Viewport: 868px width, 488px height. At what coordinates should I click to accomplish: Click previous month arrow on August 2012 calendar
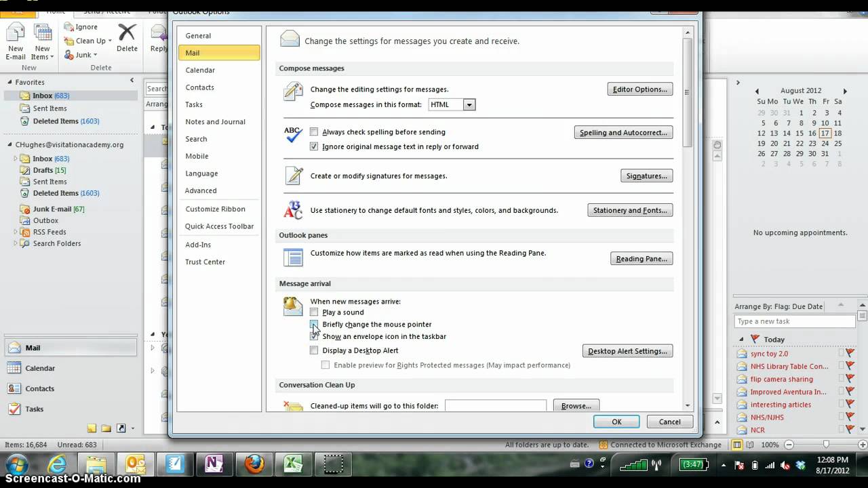click(757, 91)
